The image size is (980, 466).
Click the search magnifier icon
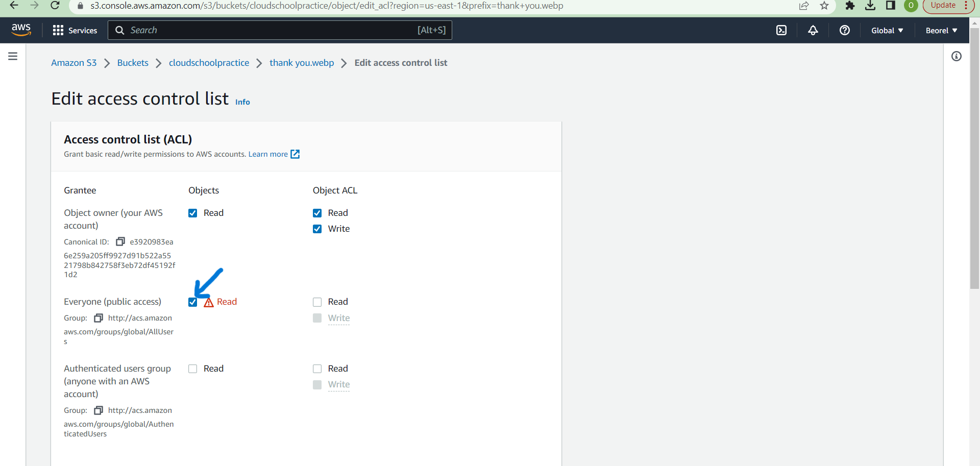120,31
